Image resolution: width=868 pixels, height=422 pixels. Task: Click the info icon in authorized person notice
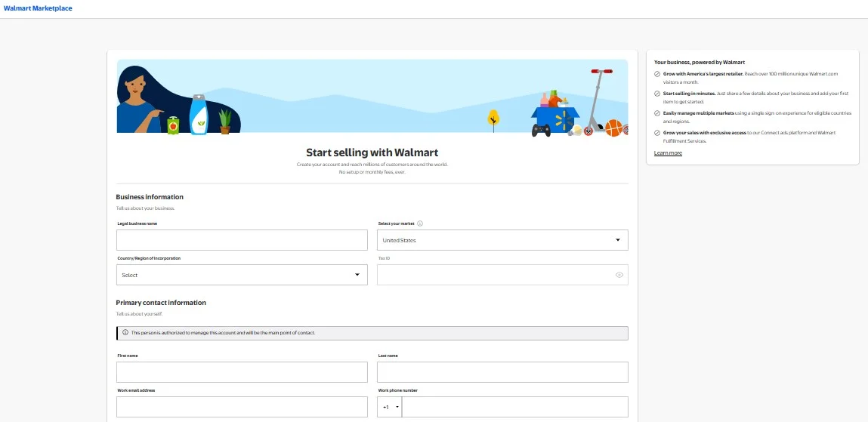tap(125, 333)
